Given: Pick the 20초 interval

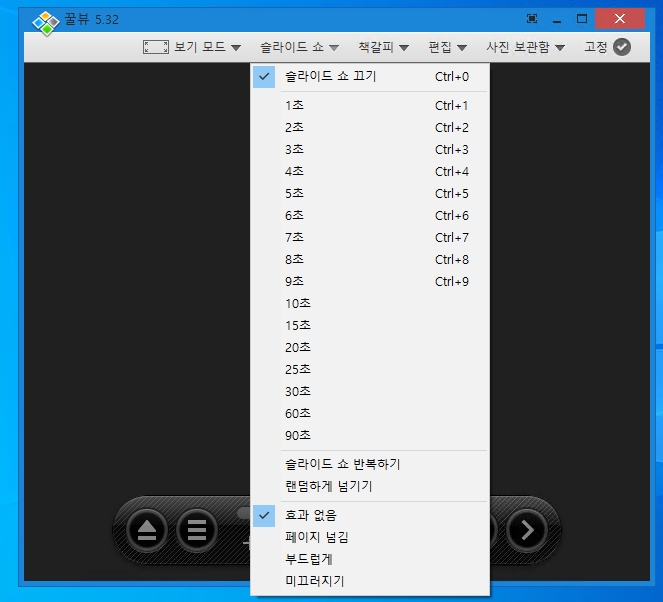Looking at the screenshot, I should coord(370,347).
